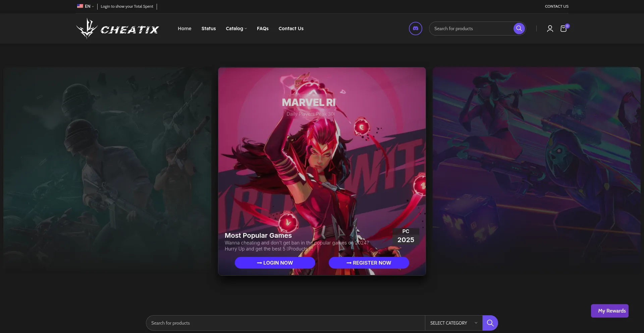
Task: Open Contact Us in main navigation
Action: click(291, 29)
